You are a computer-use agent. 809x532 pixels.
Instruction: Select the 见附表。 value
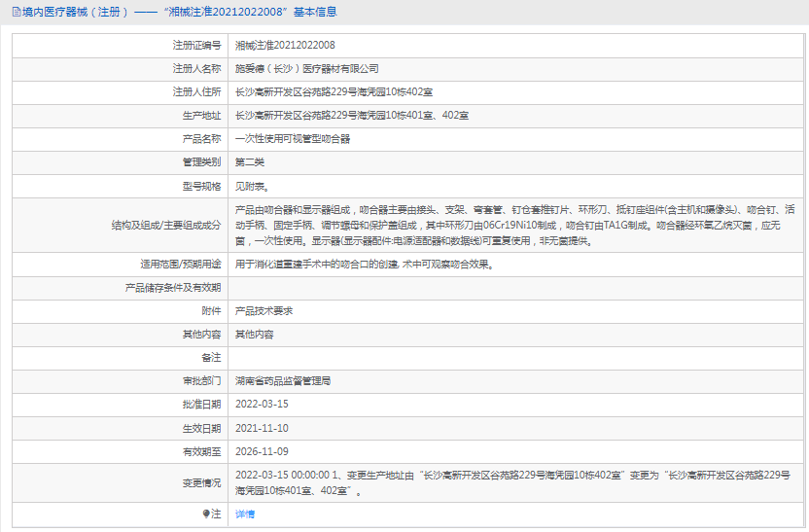(x=253, y=187)
